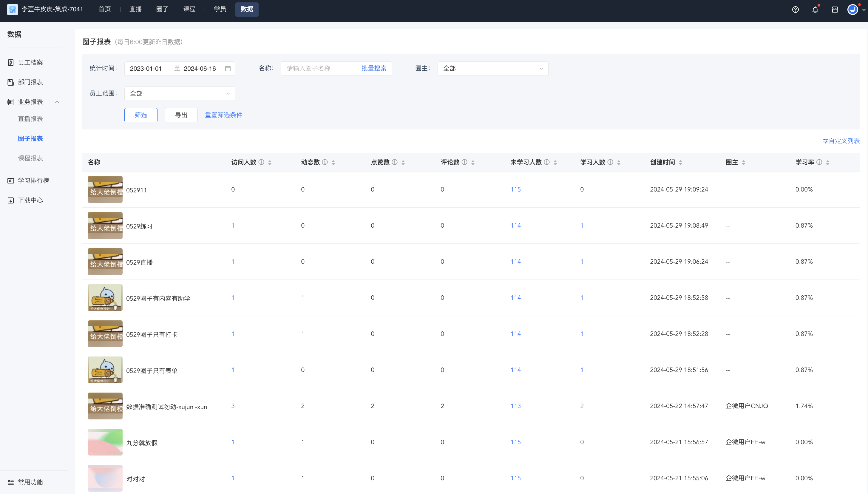
Task: Open 学习排行榜 in the sidebar
Action: pyautogui.click(x=33, y=180)
